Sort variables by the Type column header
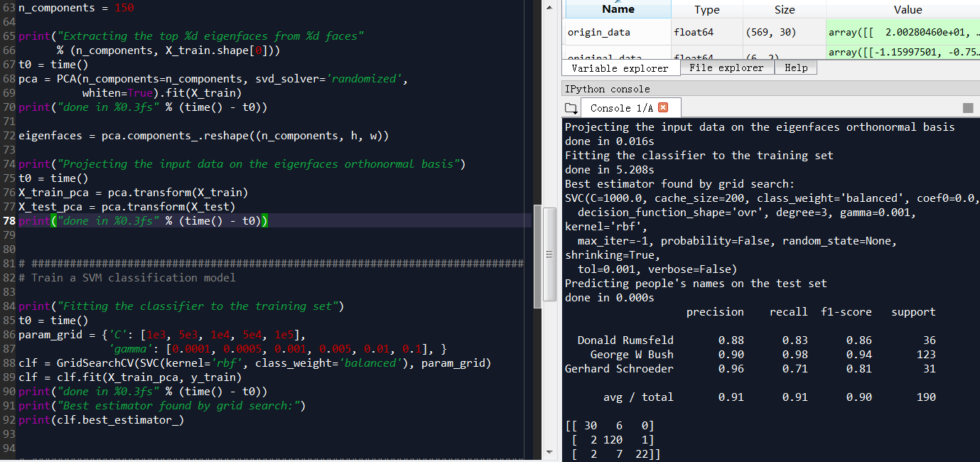 (x=707, y=9)
